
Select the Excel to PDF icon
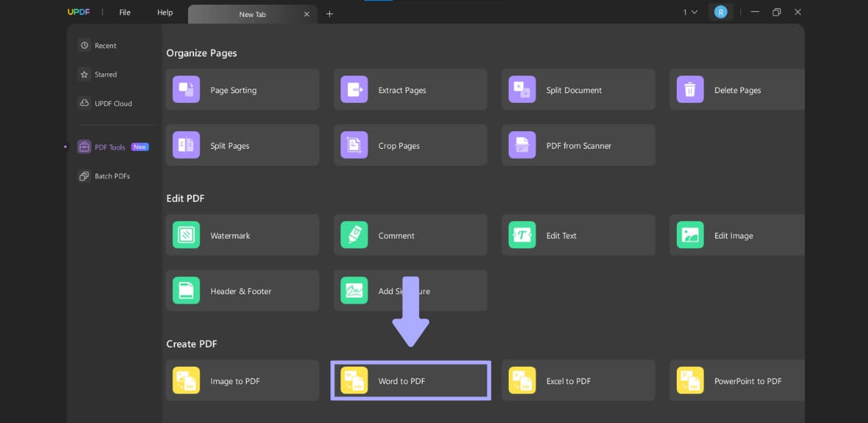click(x=522, y=381)
